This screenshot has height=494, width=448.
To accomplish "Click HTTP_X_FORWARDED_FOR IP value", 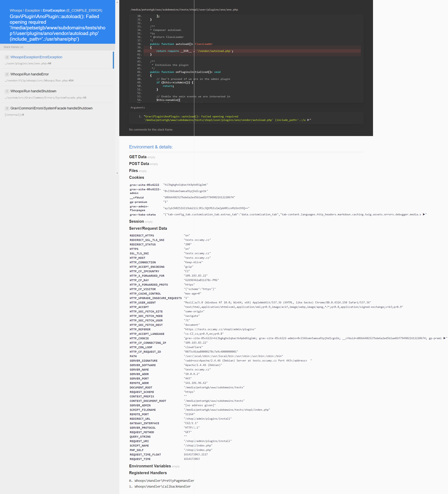I will [195, 276].
